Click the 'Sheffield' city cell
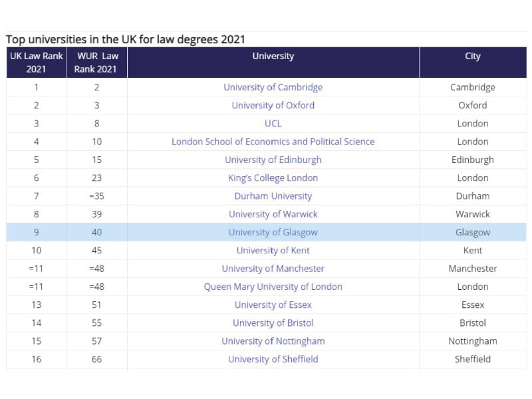This screenshot has height=399, width=532. coord(473,359)
